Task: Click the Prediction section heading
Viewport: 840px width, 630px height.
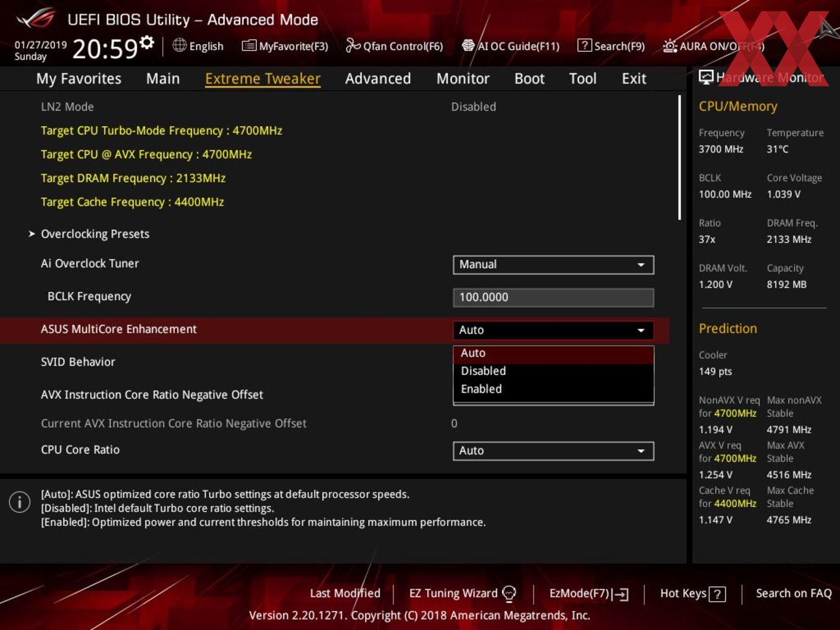Action: point(728,329)
